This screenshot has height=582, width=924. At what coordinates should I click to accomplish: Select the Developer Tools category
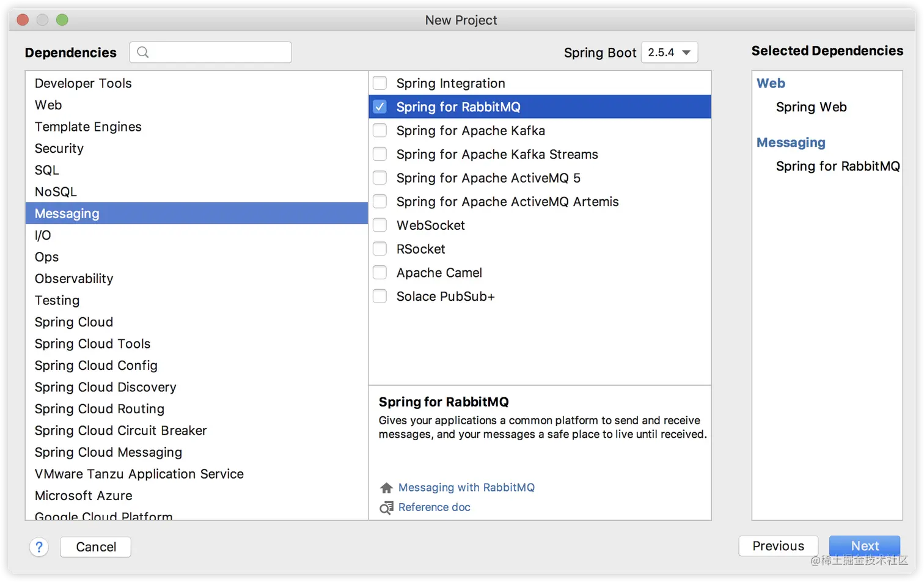tap(83, 83)
